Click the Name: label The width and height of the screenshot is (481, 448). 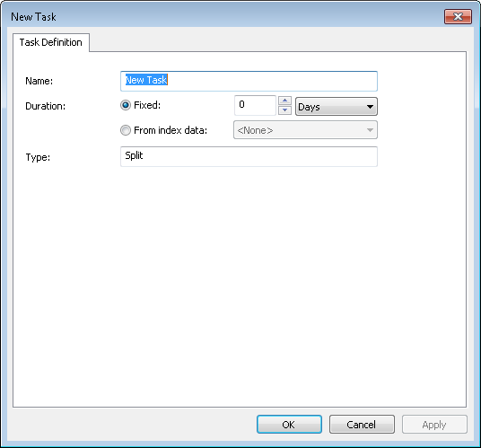(x=39, y=81)
